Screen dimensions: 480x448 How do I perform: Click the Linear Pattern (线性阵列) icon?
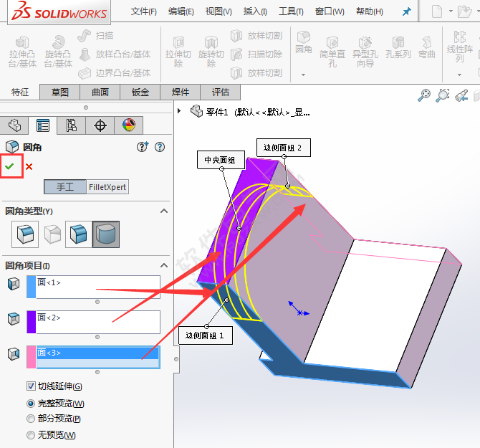[459, 37]
